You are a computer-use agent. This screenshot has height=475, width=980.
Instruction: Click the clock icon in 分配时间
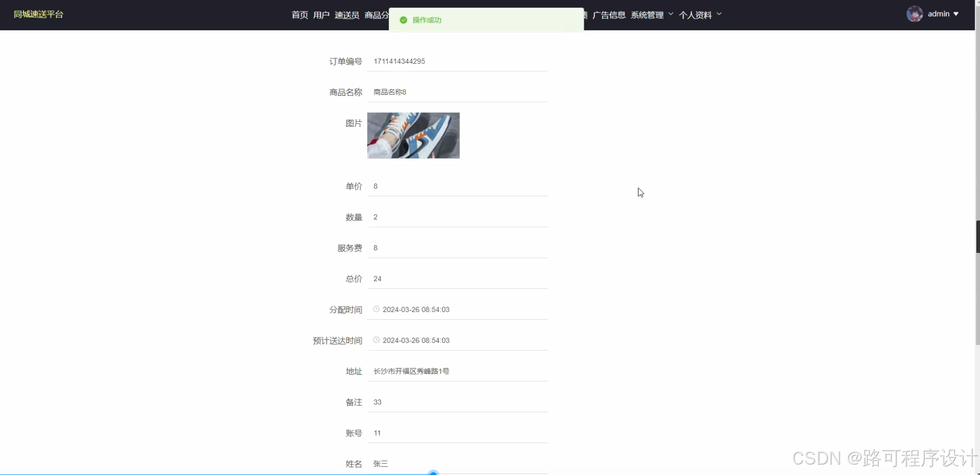coord(376,309)
